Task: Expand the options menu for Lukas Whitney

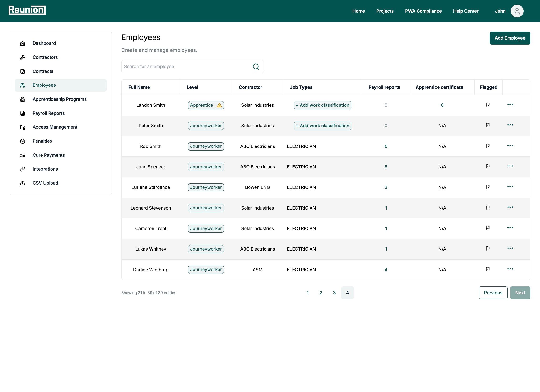Action: point(510,248)
